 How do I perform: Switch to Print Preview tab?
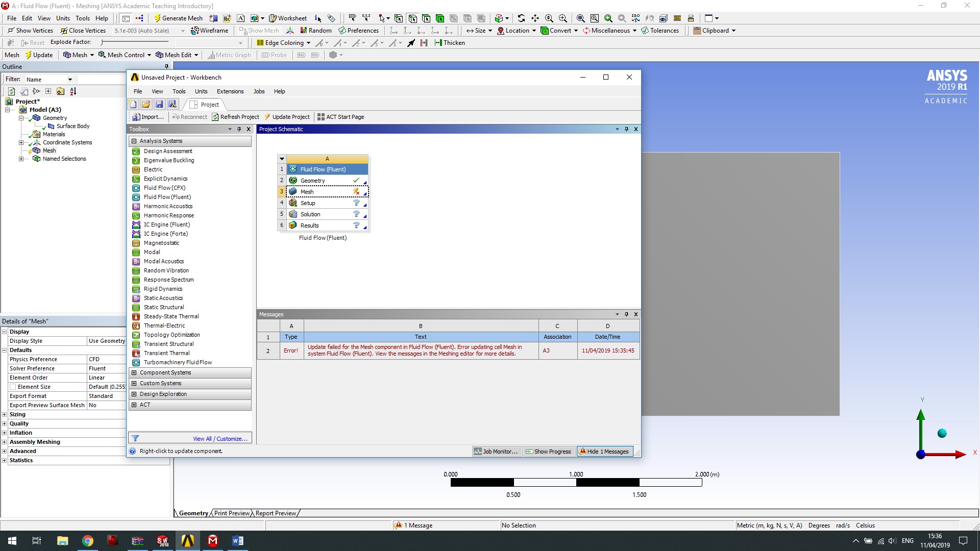click(232, 513)
